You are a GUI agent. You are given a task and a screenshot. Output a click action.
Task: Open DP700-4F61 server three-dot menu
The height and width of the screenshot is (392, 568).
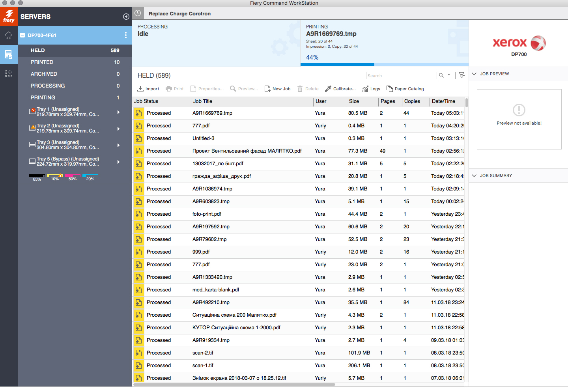126,35
